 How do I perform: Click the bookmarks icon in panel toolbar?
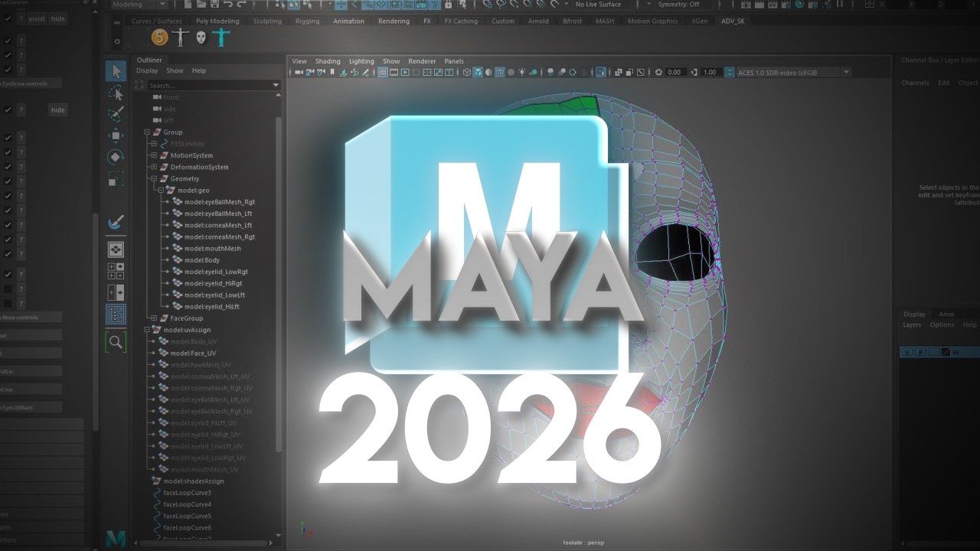(332, 72)
